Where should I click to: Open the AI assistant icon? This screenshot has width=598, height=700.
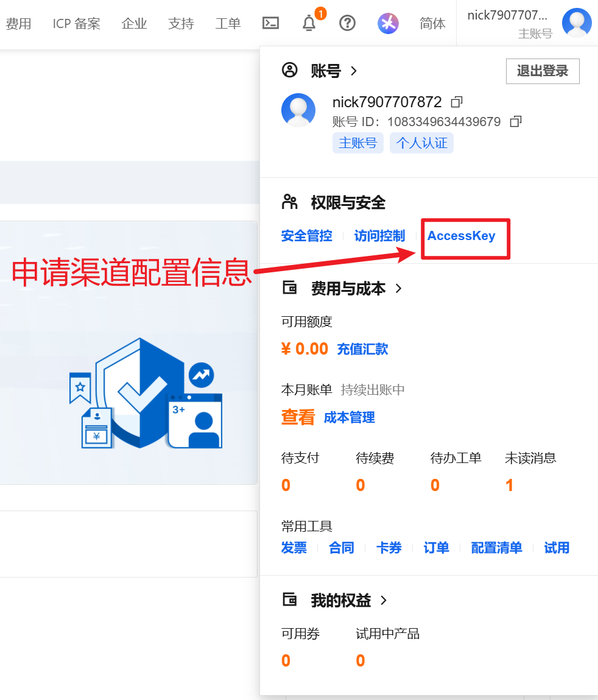388,23
